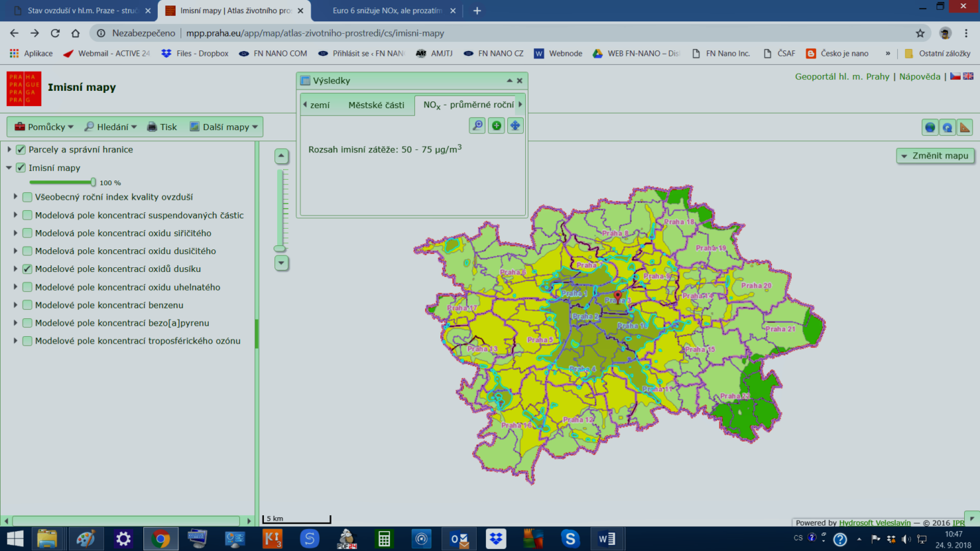Click the green plus icon in Výsledky panel
980x551 pixels.
(x=496, y=125)
